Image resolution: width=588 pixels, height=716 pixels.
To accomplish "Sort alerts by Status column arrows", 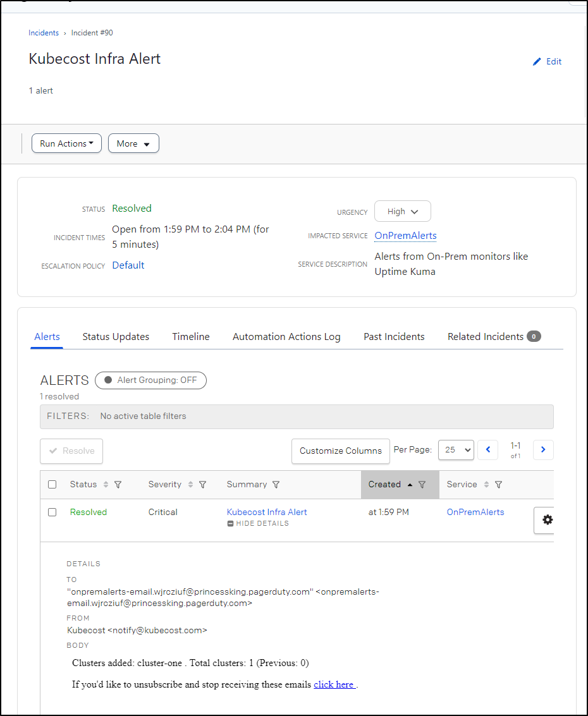I will 106,485.
